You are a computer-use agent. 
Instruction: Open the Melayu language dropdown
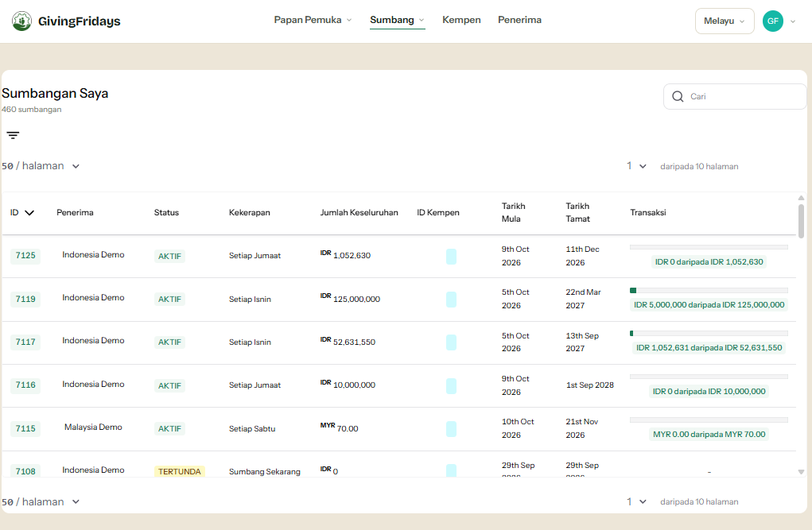point(725,21)
